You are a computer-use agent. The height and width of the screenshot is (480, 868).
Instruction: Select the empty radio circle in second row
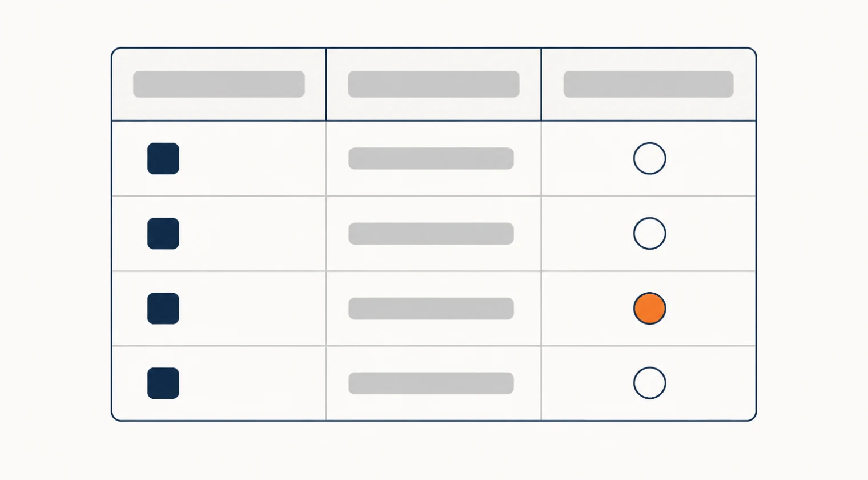649,233
